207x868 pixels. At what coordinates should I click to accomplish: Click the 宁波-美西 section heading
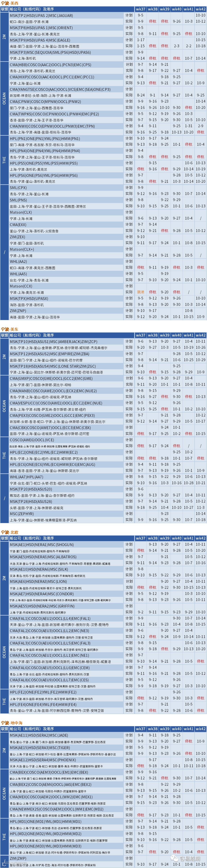pos(10,3)
